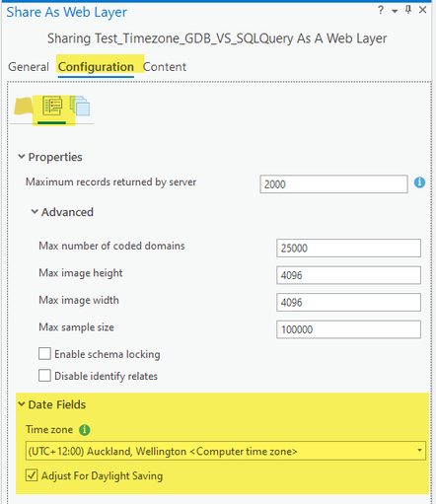Toggle the pane auto-hide pin icon
Image resolution: width=436 pixels, height=504 pixels.
pyautogui.click(x=408, y=10)
